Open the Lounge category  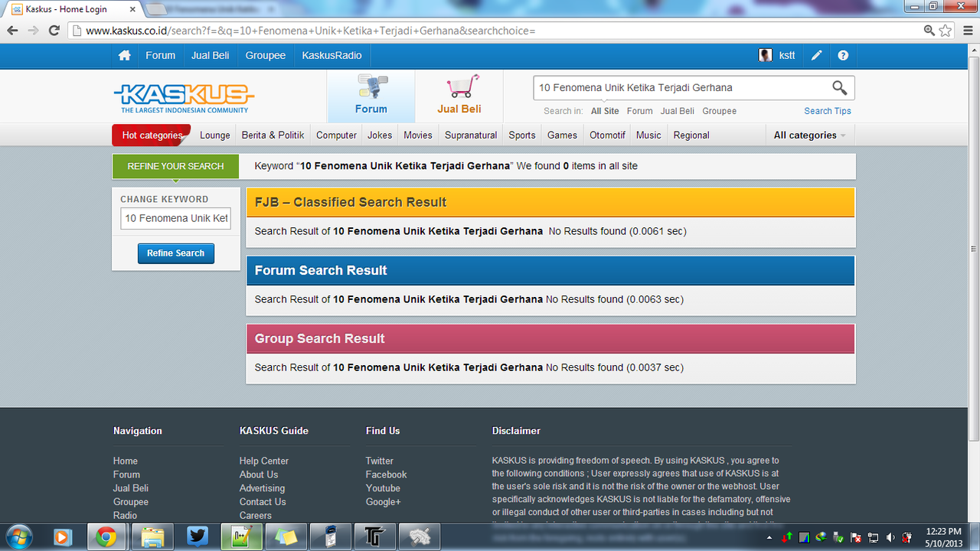(215, 135)
